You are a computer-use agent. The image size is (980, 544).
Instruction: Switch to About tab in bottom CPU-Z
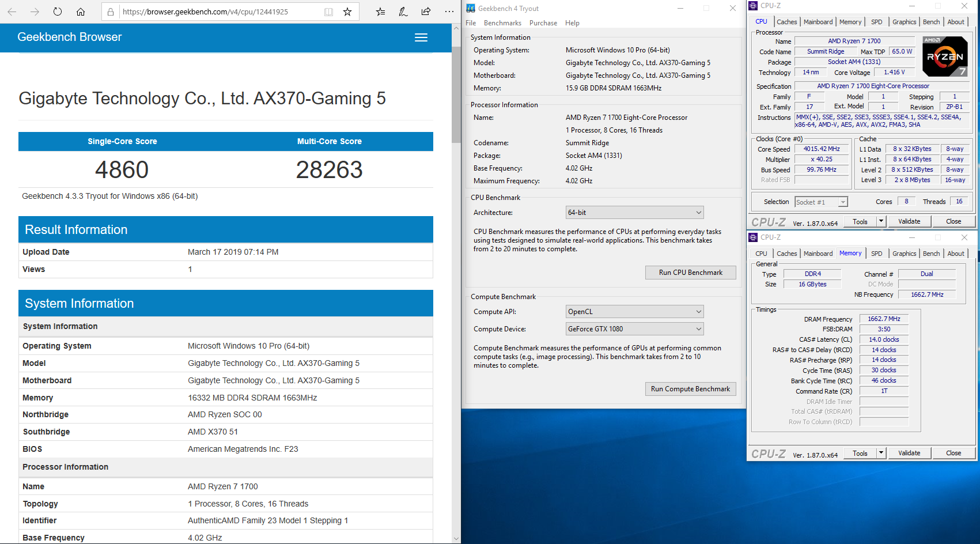(956, 254)
